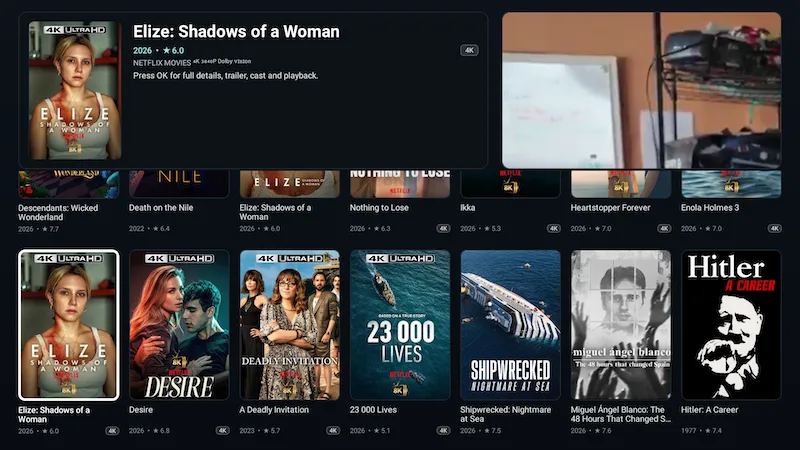This screenshot has width=800, height=450.
Task: Click the 'Desire' title text
Action: pos(141,410)
